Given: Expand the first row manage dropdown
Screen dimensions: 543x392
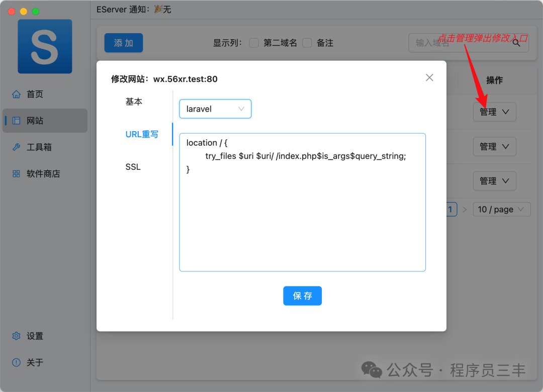Looking at the screenshot, I should click(x=494, y=112).
